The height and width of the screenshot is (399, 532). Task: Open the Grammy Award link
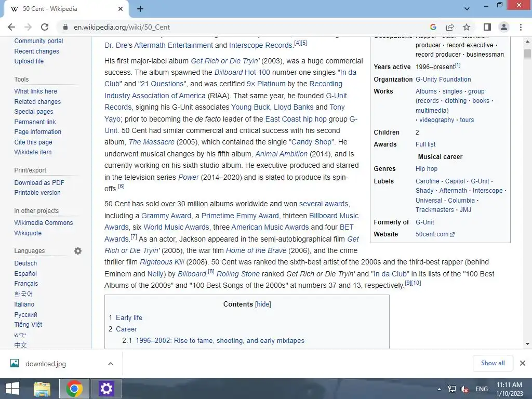[166, 216]
